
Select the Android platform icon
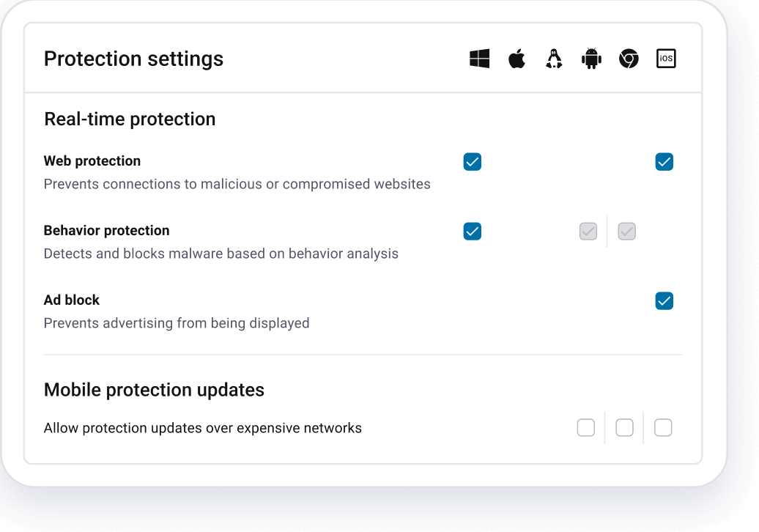point(591,58)
